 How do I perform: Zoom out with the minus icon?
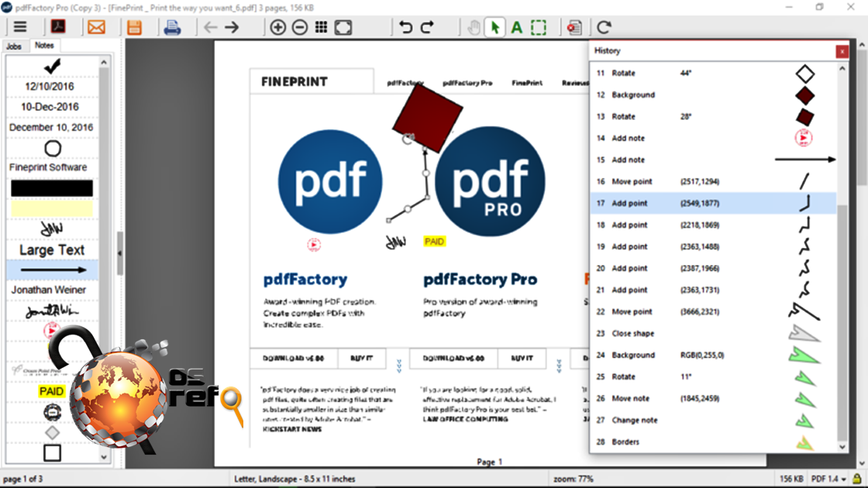tap(299, 27)
